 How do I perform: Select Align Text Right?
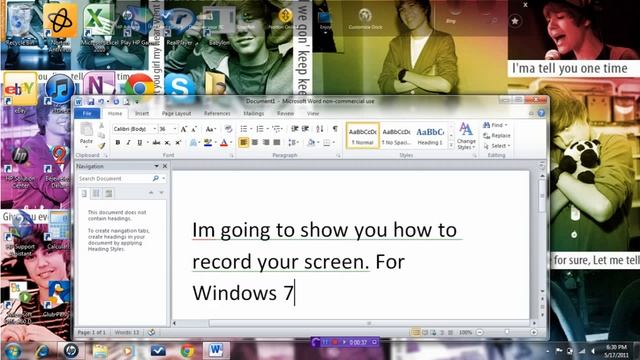point(266,142)
